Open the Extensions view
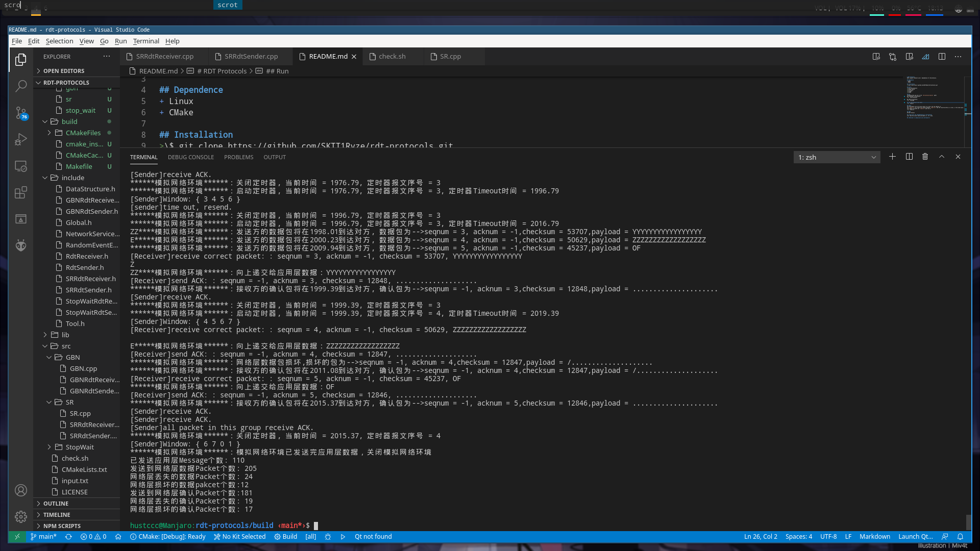Image resolution: width=980 pixels, height=551 pixels. pos(21,192)
